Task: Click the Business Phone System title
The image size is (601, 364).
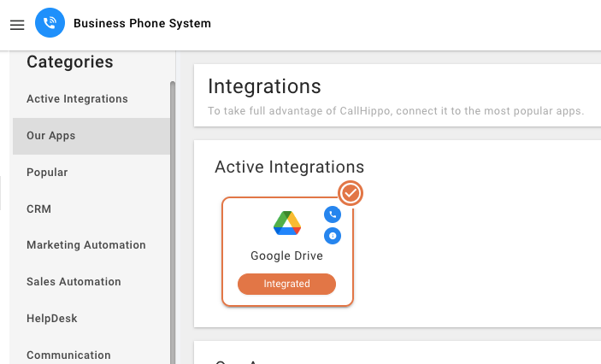Action: tap(142, 23)
